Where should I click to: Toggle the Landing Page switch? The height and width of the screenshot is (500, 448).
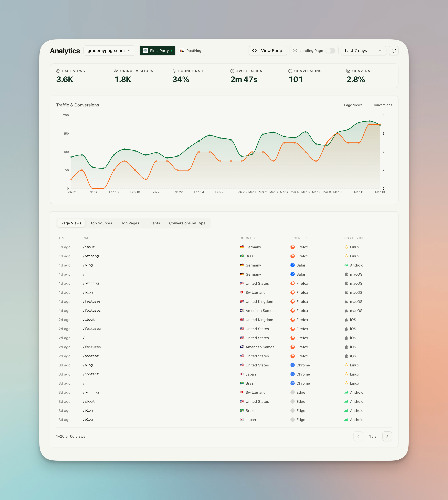[330, 50]
